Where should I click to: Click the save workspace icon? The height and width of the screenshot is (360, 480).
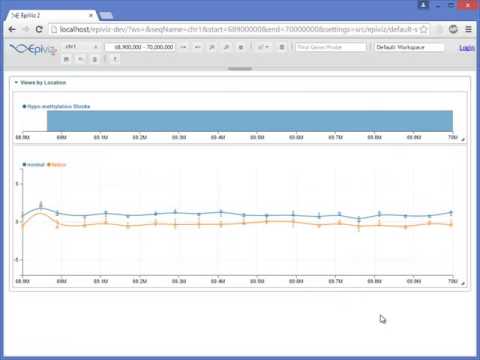click(x=66, y=59)
